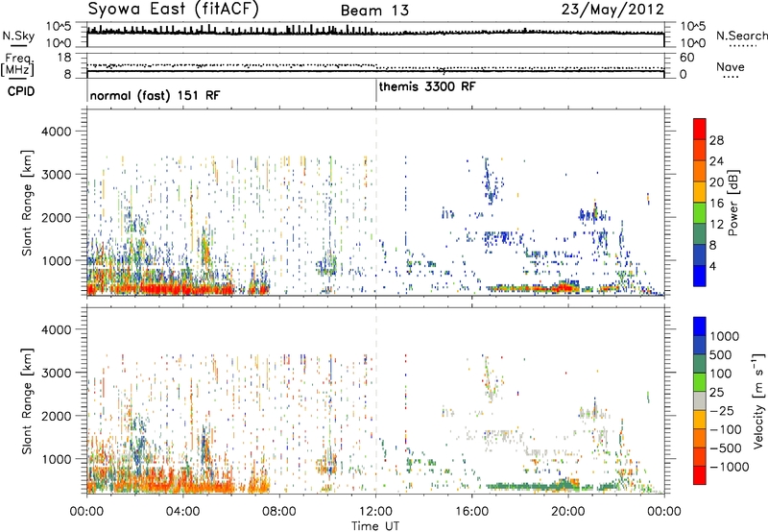This screenshot has height=532, width=768.
Task: Click the "-25" label on Velocity color bar
Action: [722, 411]
